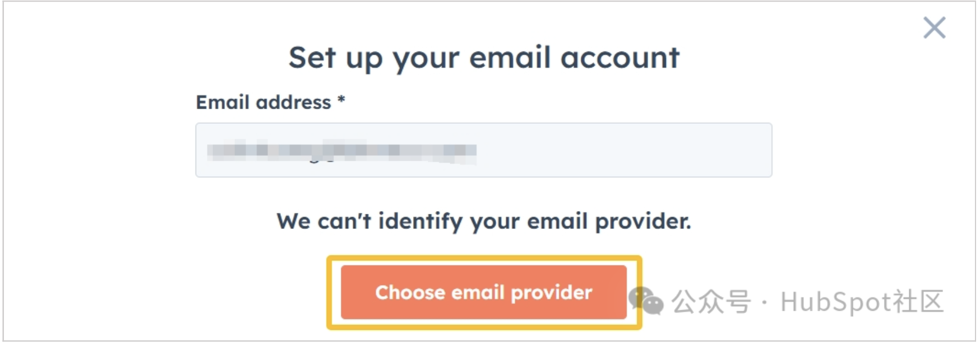Viewport: 980px width, 346px height.
Task: Close the email setup dialog
Action: [x=934, y=27]
